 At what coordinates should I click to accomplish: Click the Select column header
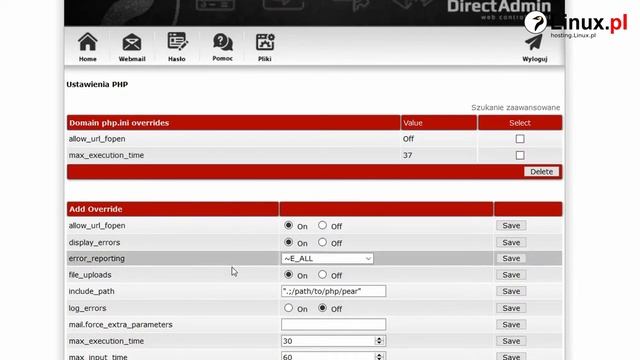click(520, 123)
